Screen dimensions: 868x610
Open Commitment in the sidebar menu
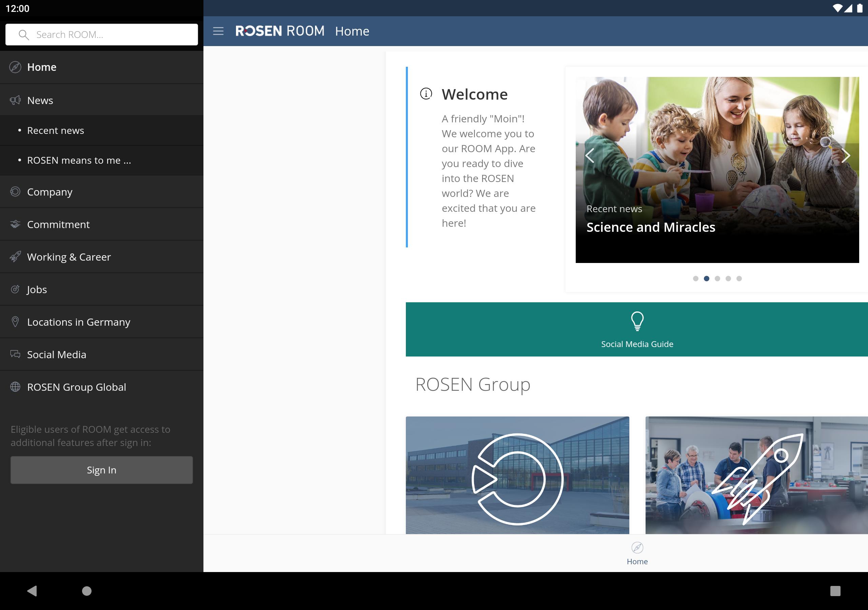point(102,224)
